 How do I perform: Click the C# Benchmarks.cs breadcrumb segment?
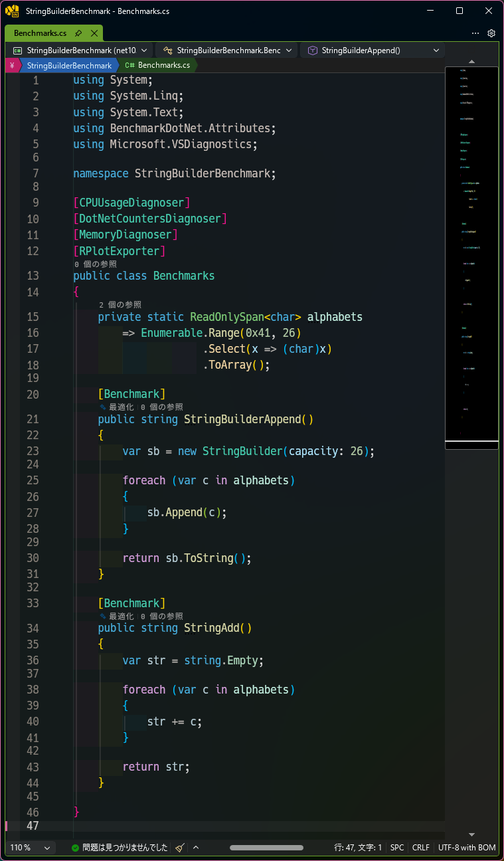tap(157, 65)
